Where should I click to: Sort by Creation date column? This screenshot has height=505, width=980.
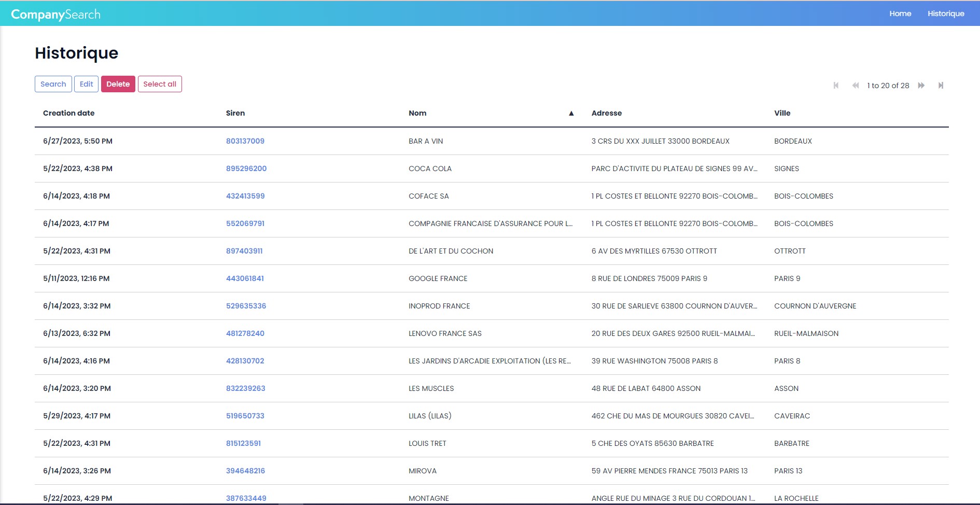click(x=69, y=113)
